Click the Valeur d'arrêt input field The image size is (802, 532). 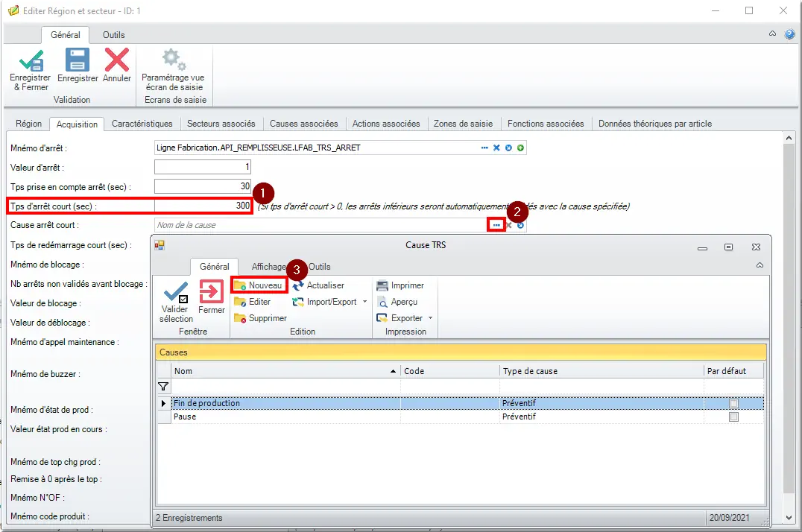coord(203,167)
